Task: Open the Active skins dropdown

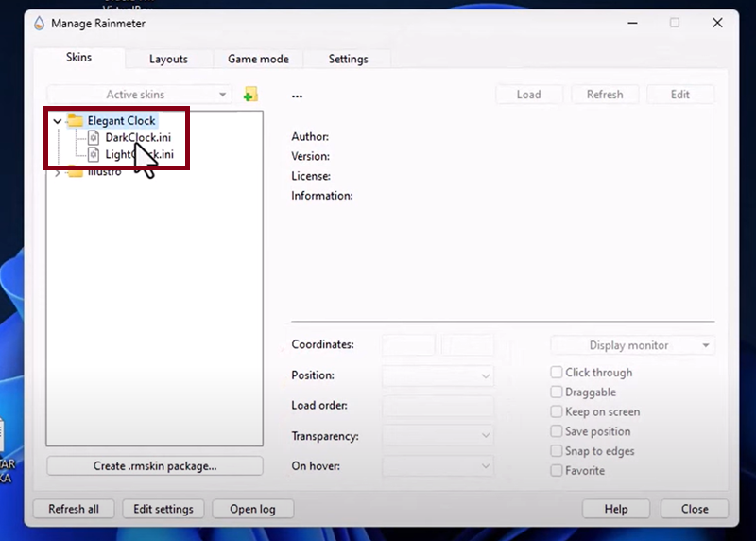Action: click(139, 95)
